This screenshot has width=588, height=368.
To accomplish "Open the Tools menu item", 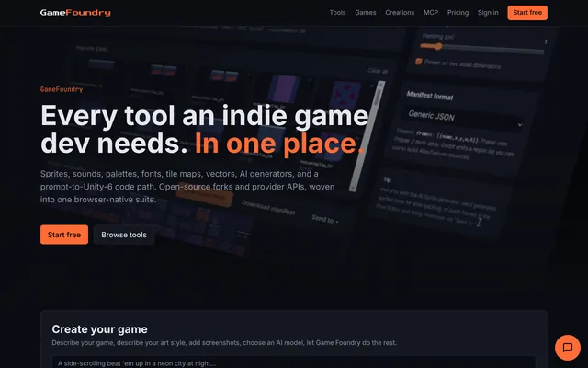I will (x=337, y=12).
